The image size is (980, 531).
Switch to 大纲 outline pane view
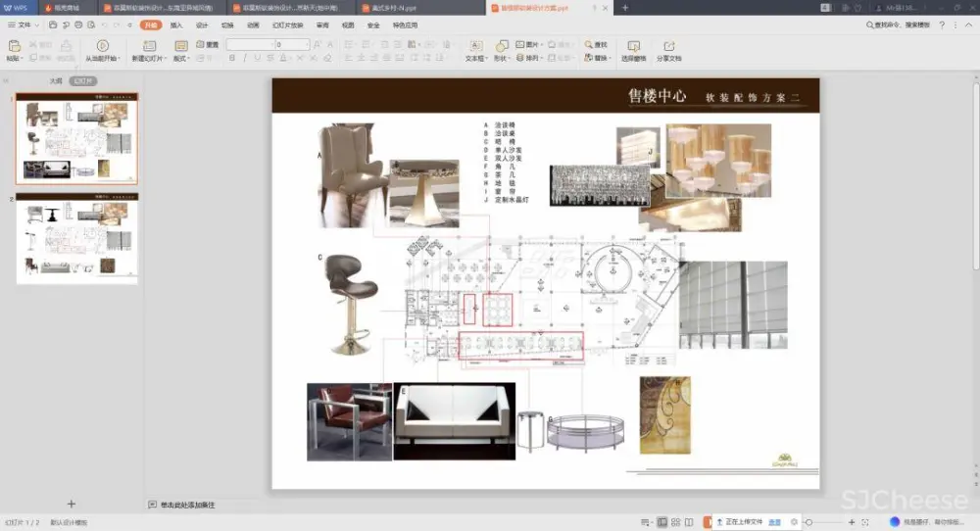(x=57, y=81)
